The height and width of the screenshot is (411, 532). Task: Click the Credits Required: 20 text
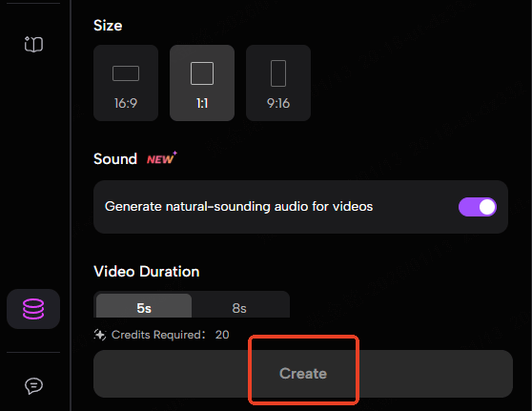click(171, 335)
